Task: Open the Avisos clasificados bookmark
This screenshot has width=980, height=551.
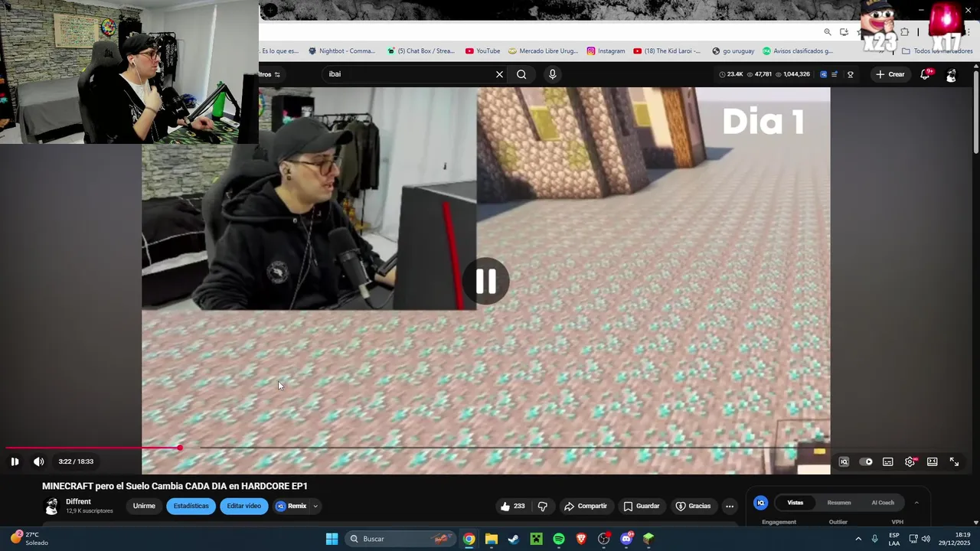Action: (x=797, y=51)
